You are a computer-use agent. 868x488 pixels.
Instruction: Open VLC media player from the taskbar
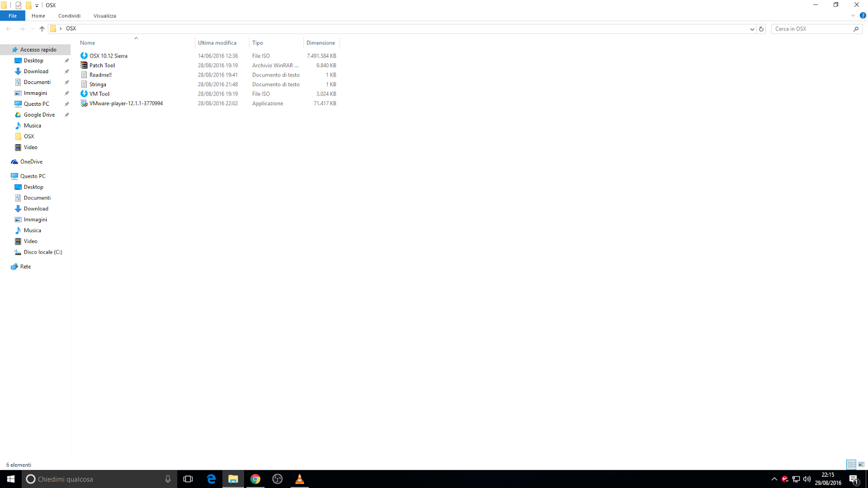pyautogui.click(x=299, y=479)
